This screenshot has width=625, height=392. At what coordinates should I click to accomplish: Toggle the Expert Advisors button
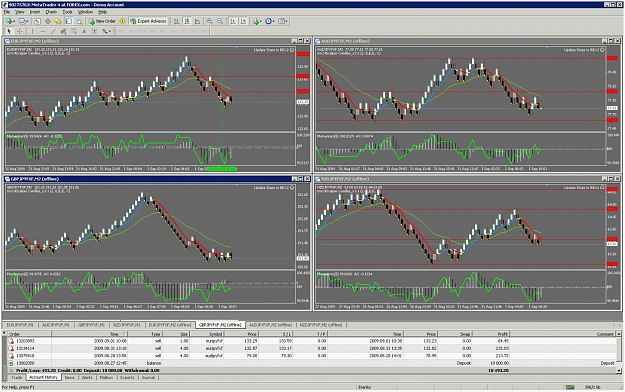148,21
